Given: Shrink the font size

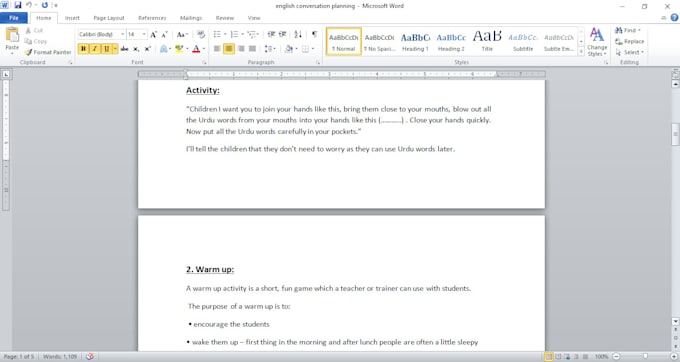Looking at the screenshot, I should tap(165, 34).
